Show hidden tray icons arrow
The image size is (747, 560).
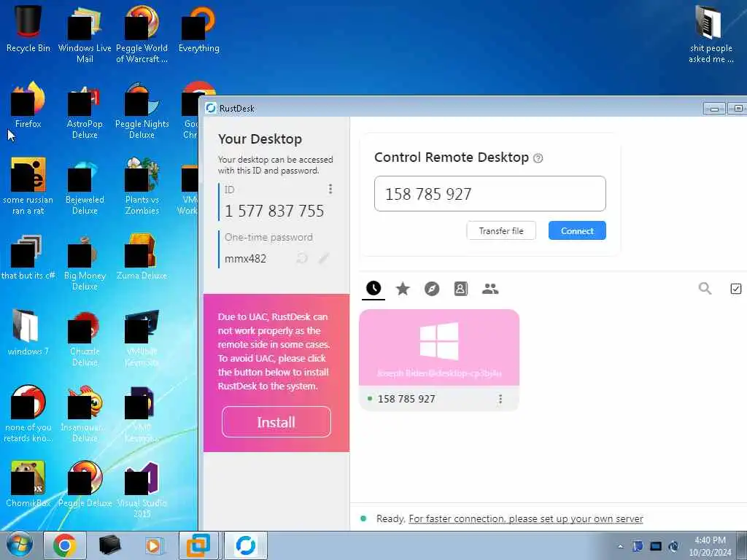pyautogui.click(x=620, y=546)
